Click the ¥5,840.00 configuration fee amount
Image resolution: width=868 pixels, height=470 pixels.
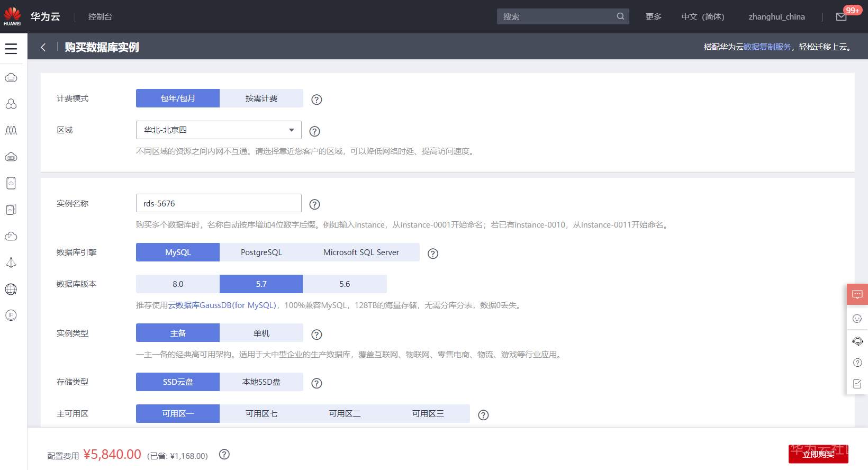click(x=112, y=454)
